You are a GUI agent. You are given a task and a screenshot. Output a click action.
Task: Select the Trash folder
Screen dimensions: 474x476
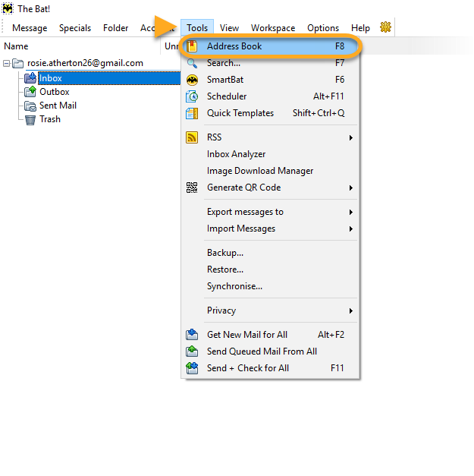[50, 119]
